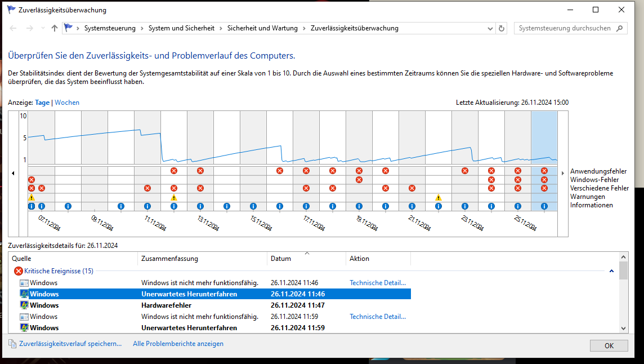Open the Systemsteuerung breadcrumb
The image size is (644, 364).
pos(110,28)
